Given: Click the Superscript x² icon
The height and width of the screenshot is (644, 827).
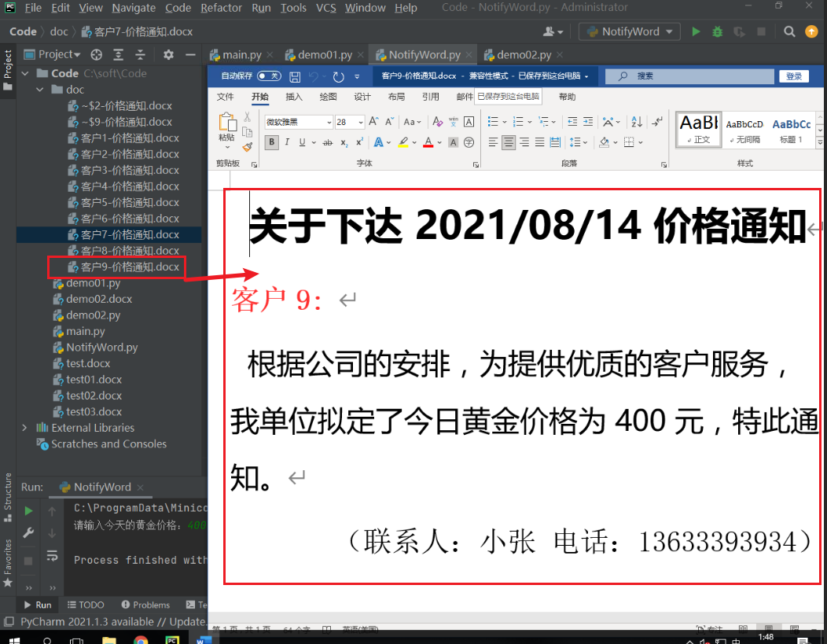Looking at the screenshot, I should 360,142.
